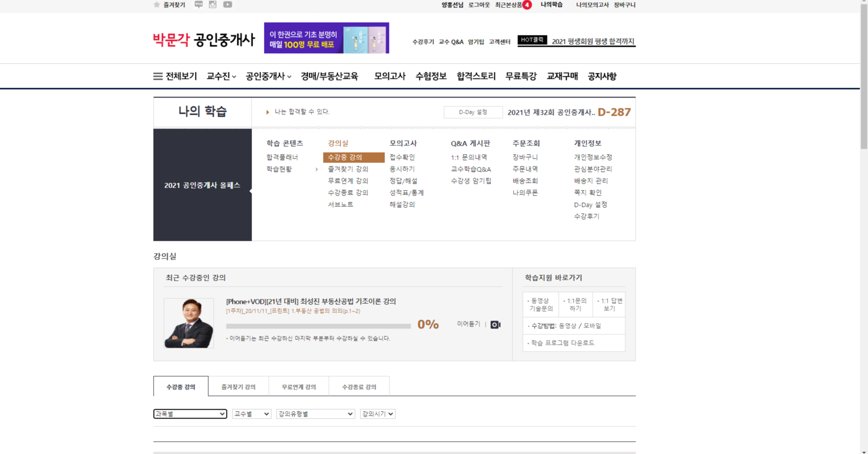Open 서브노트 under 강의실
The width and height of the screenshot is (868, 454).
coord(341,204)
